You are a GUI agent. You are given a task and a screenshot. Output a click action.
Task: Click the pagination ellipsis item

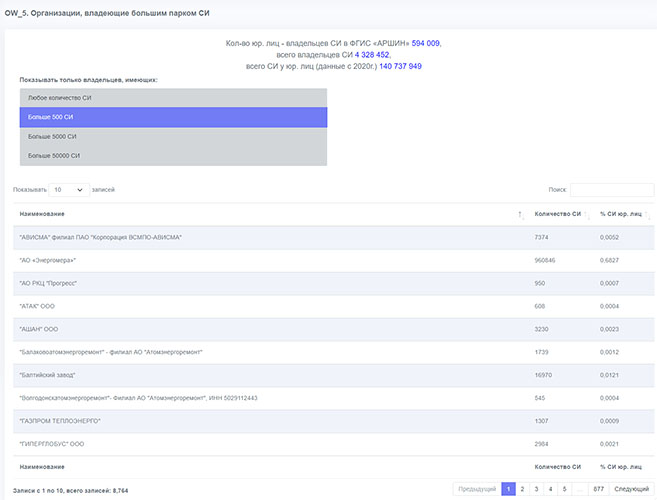click(x=580, y=489)
